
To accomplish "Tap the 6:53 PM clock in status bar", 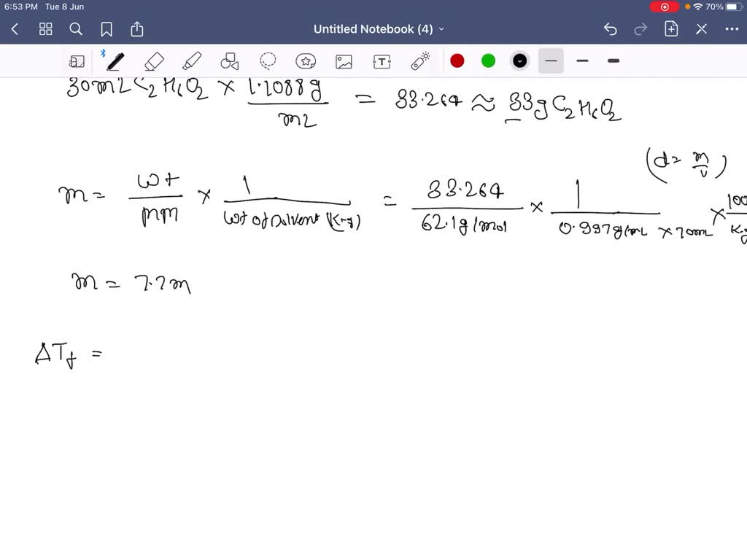I will click(x=21, y=7).
